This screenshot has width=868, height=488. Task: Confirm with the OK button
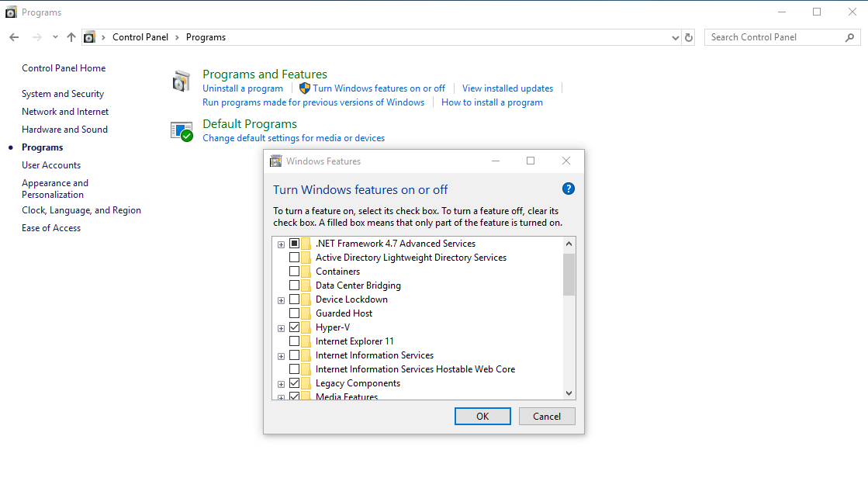click(x=482, y=417)
